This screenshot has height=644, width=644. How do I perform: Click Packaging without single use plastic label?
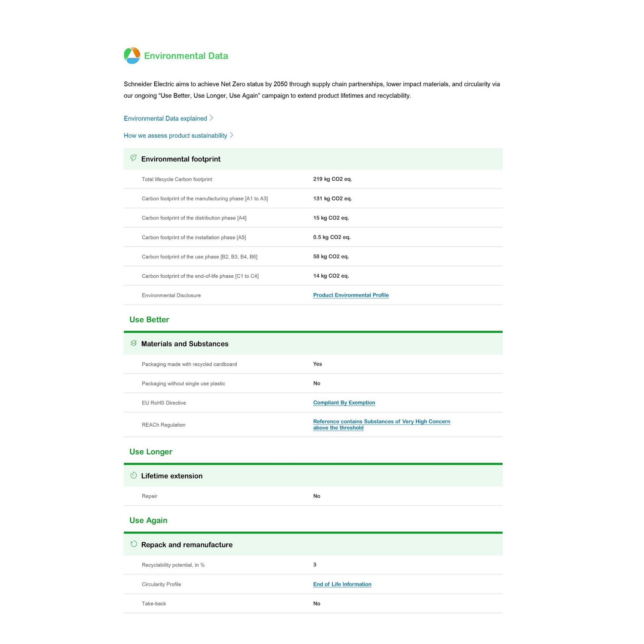coord(183,383)
